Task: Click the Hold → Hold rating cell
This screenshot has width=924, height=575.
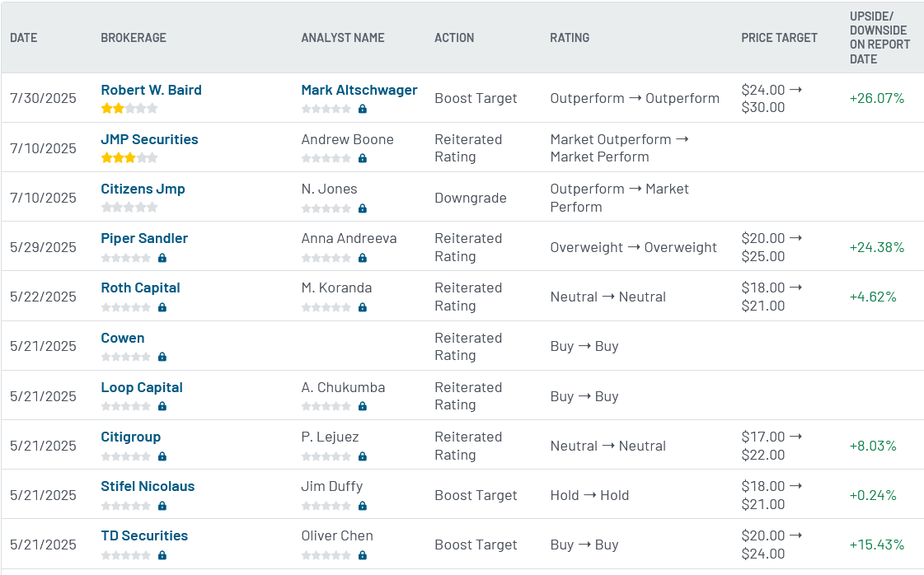Action: [589, 495]
